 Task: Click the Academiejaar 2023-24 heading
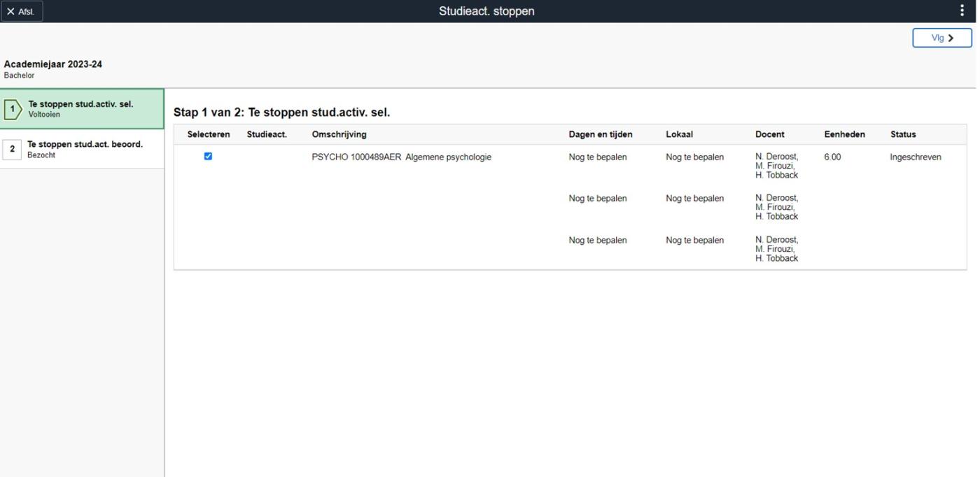[x=53, y=64]
